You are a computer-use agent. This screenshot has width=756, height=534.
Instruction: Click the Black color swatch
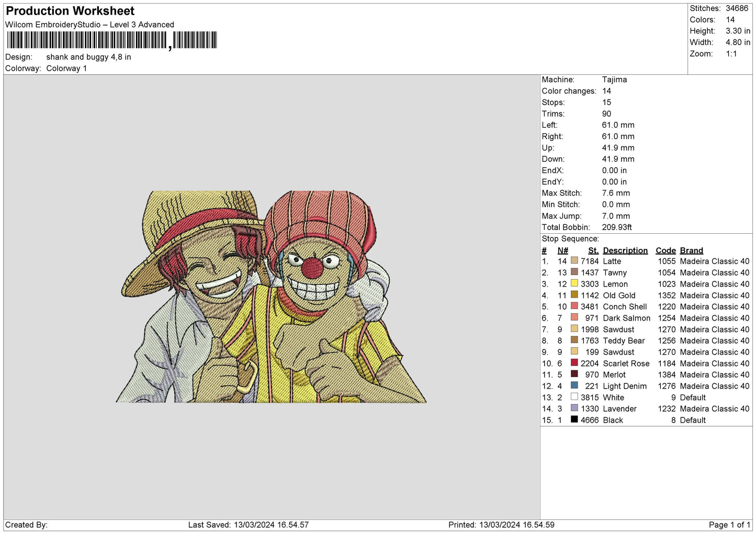574,419
